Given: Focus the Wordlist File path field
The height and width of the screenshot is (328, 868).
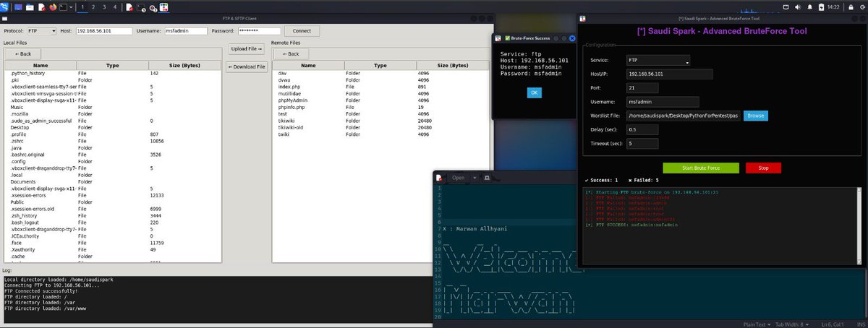Looking at the screenshot, I should (x=682, y=116).
